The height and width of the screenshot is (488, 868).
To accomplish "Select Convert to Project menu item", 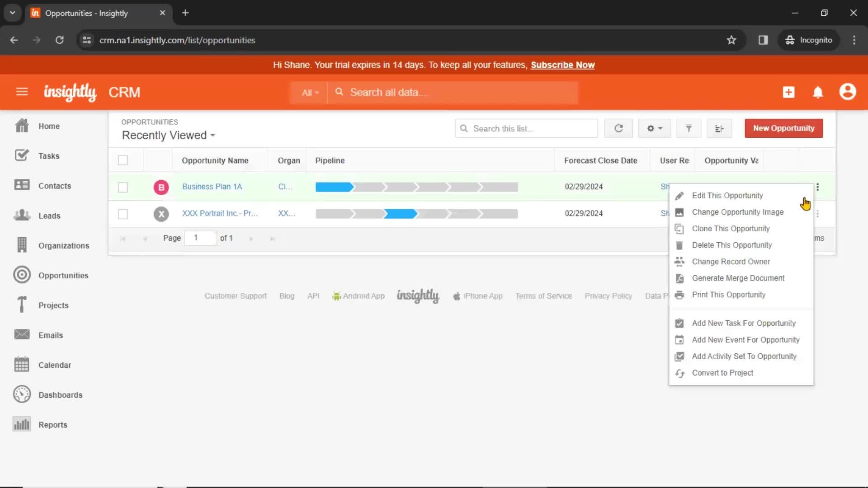I will point(722,372).
